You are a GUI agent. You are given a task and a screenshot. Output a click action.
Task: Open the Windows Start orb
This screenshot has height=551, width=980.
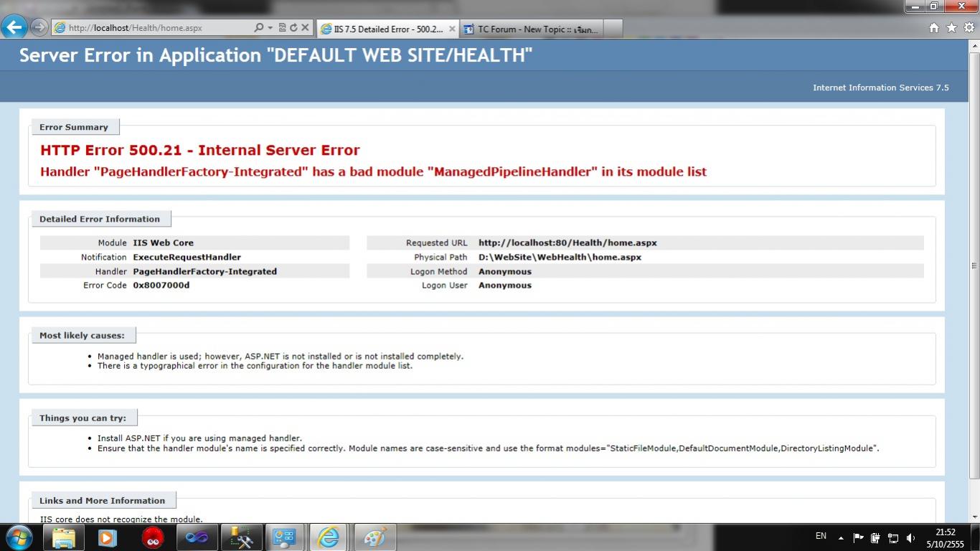coord(19,537)
